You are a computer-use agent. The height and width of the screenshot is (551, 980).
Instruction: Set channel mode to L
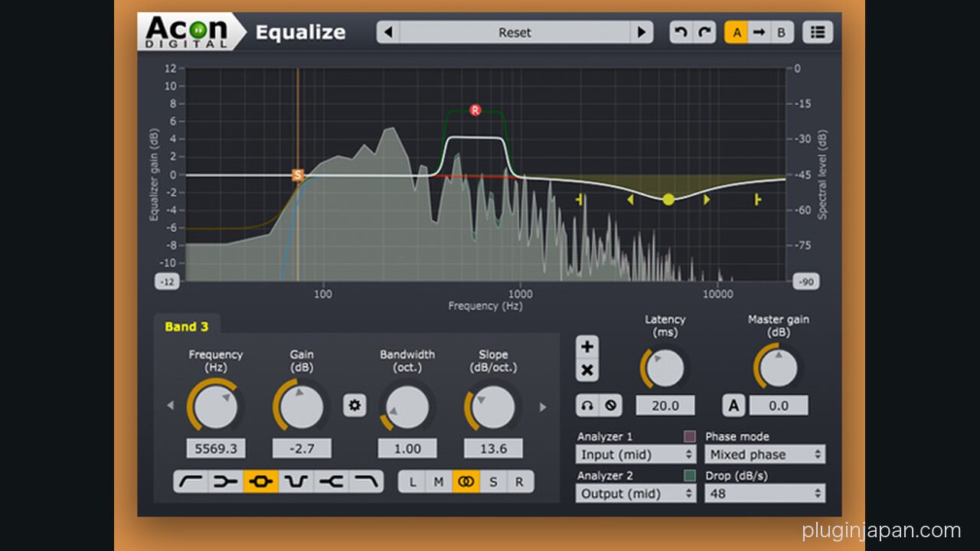pos(413,481)
